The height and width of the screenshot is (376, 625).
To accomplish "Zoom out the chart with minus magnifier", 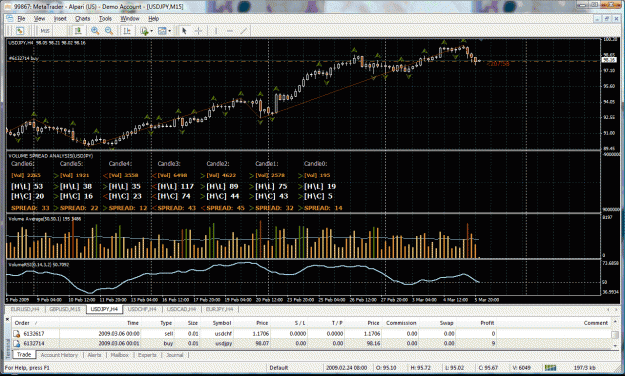I will click(109, 31).
